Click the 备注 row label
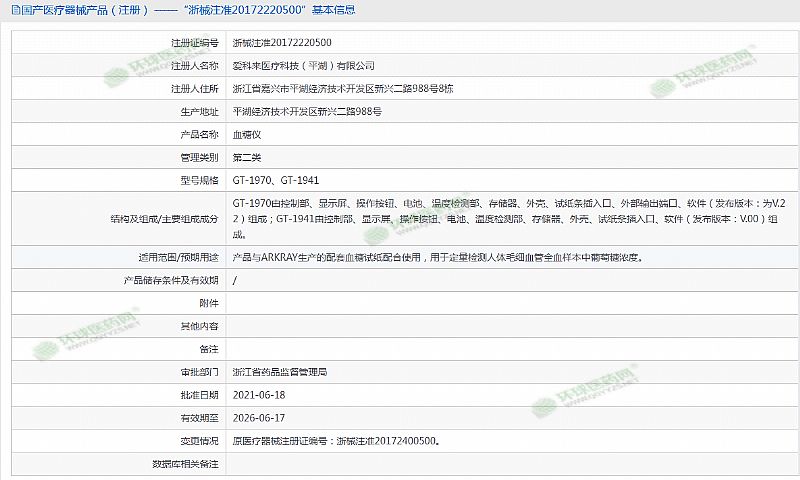The height and width of the screenshot is (480, 800). pos(207,349)
